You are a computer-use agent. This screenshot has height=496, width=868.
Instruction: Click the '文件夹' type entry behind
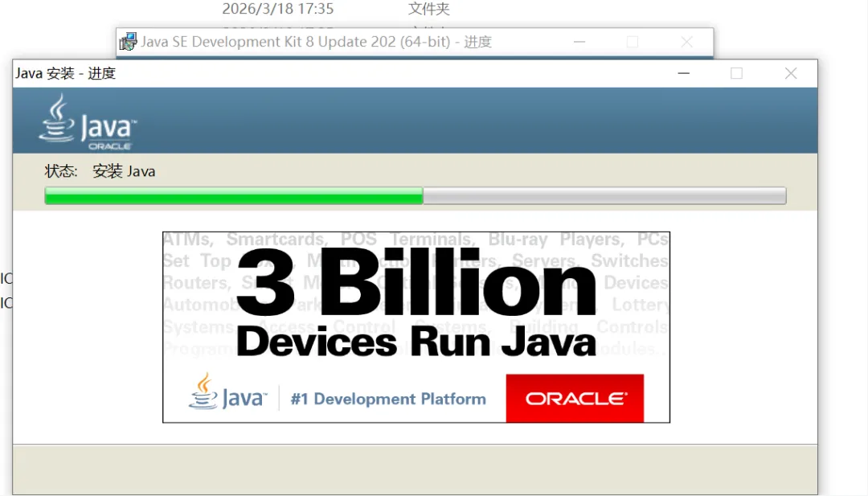click(x=429, y=9)
